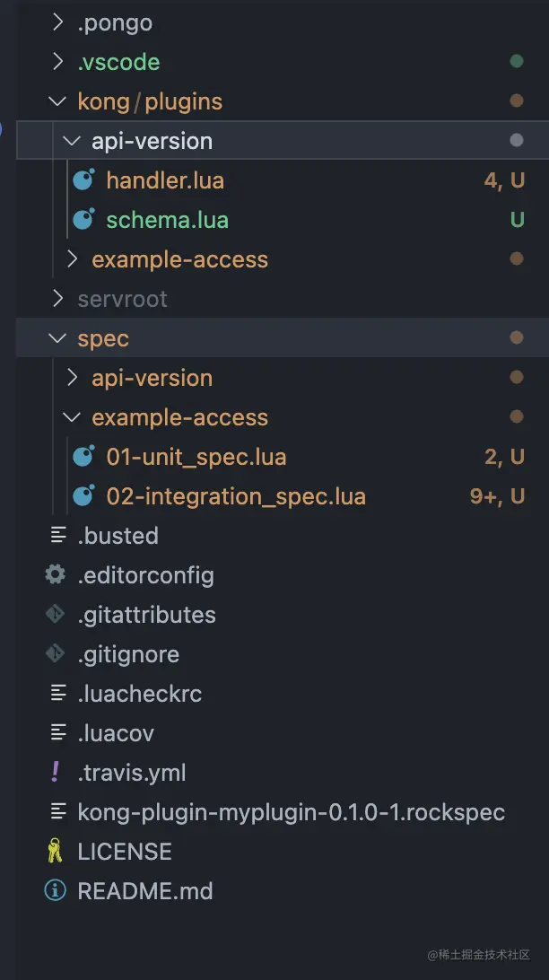The image size is (549, 980).
Task: Open the .luacheckrc file
Action: pos(139,694)
